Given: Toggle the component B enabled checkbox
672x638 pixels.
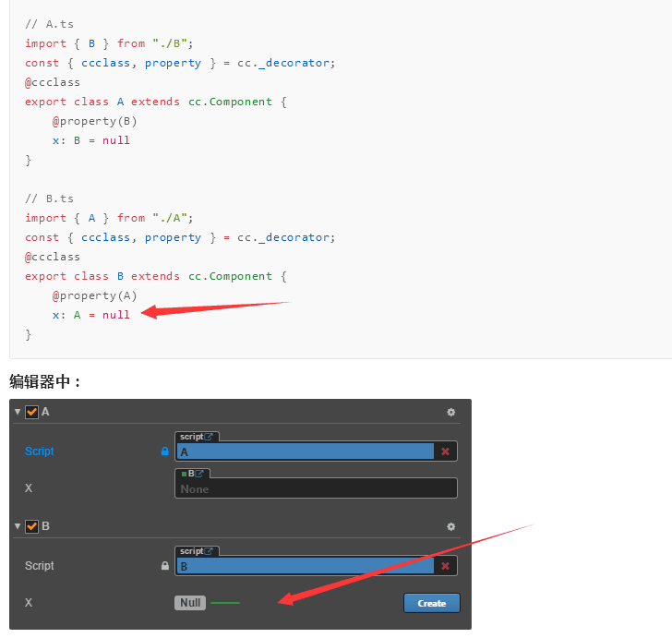Looking at the screenshot, I should click(x=31, y=526).
